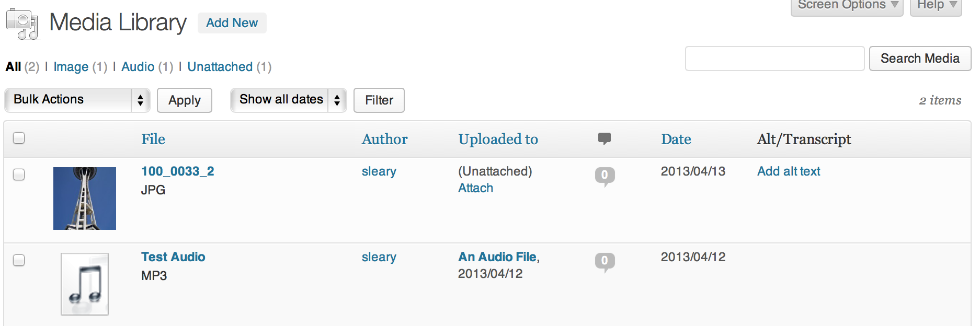
Task: Open the Test Audio music note icon
Action: click(x=85, y=284)
